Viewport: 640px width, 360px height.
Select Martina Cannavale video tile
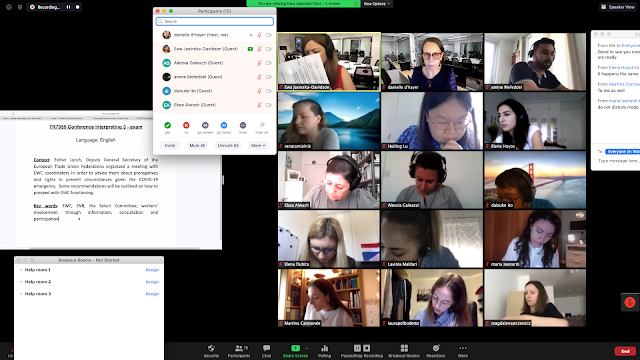pos(329,298)
